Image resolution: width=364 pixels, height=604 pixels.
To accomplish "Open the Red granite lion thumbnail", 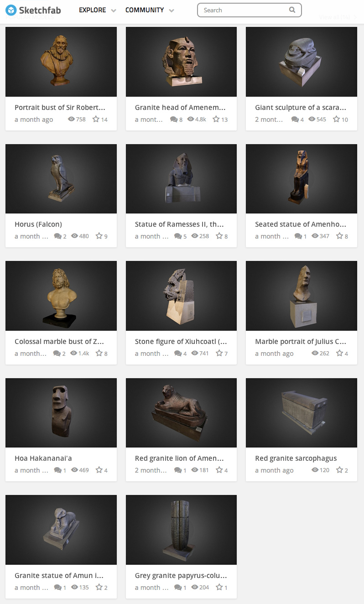I will [x=181, y=413].
